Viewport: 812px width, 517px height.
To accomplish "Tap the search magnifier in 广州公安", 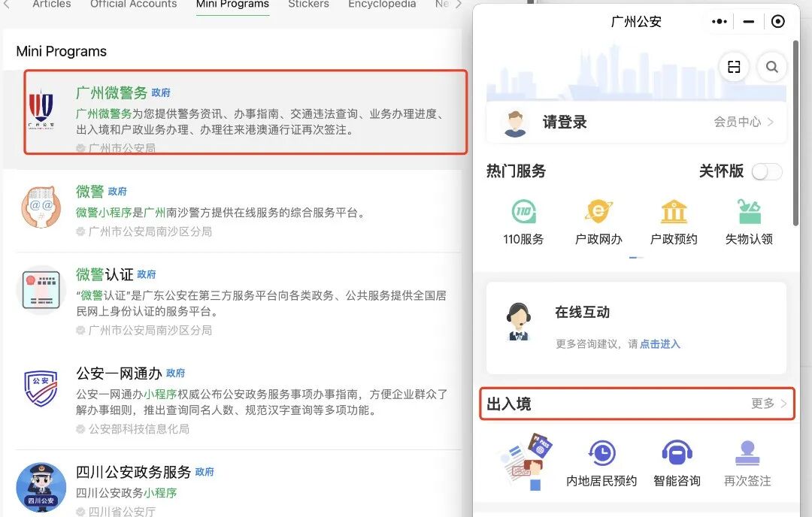I will click(771, 67).
